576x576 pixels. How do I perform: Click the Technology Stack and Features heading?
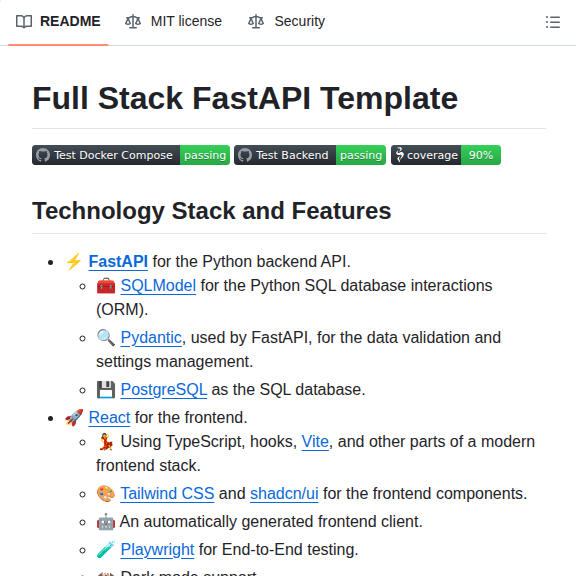tap(212, 211)
